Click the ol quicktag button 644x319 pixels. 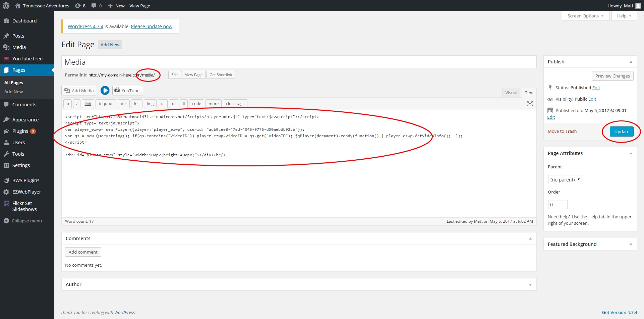[174, 104]
